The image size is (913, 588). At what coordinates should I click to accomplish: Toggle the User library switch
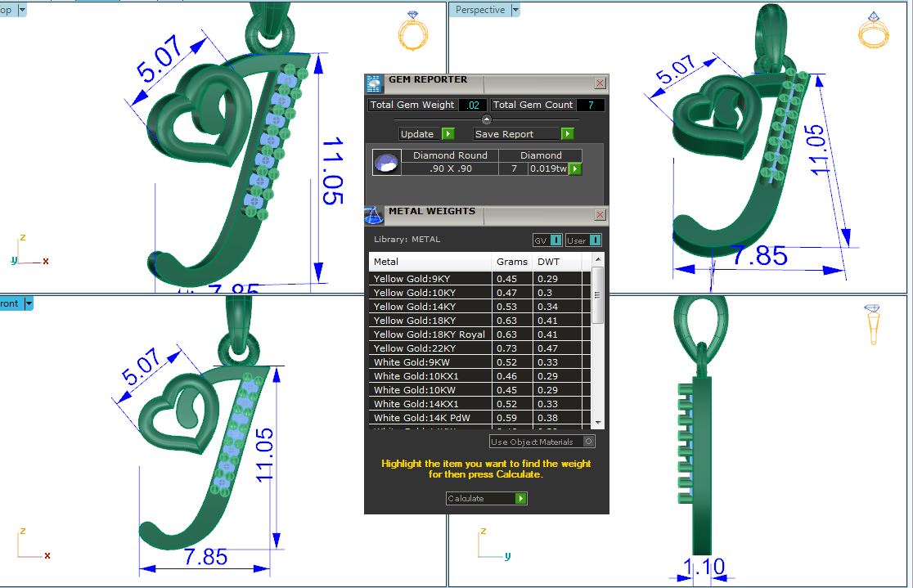[584, 240]
